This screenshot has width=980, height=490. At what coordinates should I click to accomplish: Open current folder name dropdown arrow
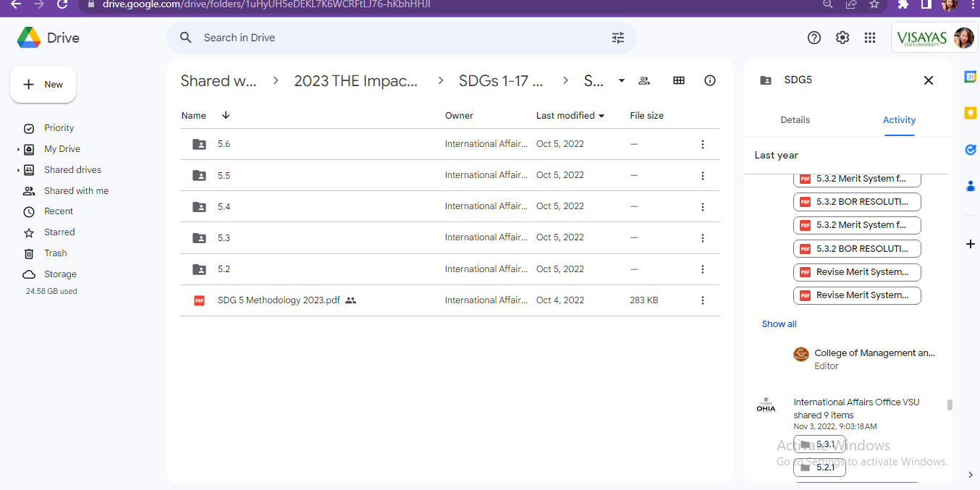pos(621,80)
